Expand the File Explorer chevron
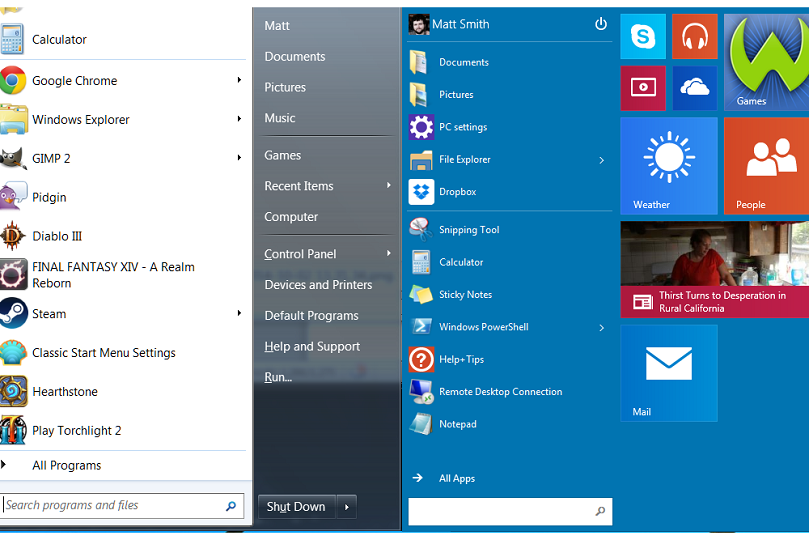This screenshot has width=809, height=540. (x=602, y=160)
